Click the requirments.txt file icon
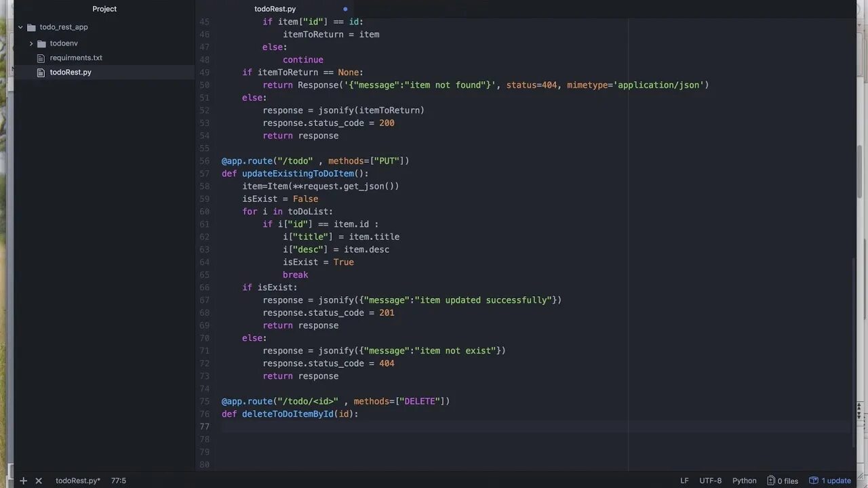Image resolution: width=868 pixels, height=488 pixels. 41,58
